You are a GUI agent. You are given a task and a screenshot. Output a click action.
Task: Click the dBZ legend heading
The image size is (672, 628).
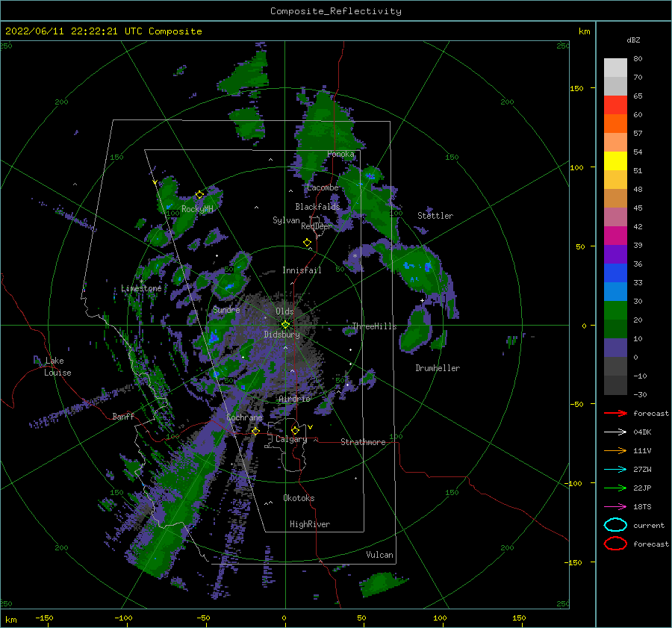tap(633, 40)
